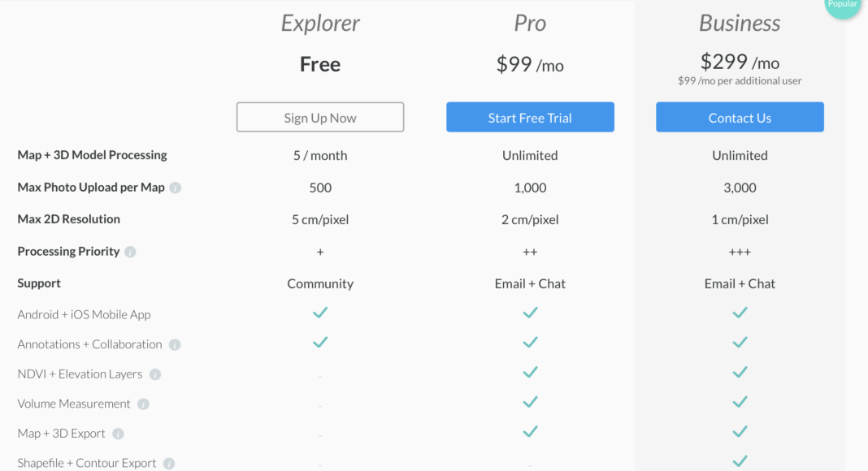The width and height of the screenshot is (868, 471).
Task: Show info for Volume Measurement
Action: coord(143,404)
